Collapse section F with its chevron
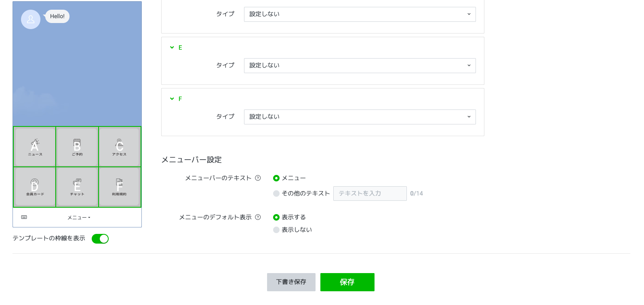644x305 pixels. point(172,99)
